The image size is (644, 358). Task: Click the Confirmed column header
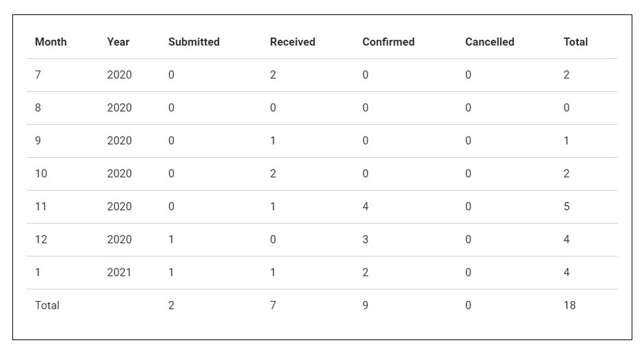pyautogui.click(x=388, y=42)
